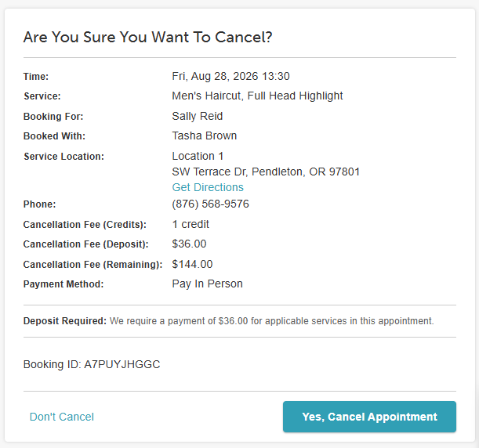This screenshot has height=448, width=479.
Task: Click the 1 credit cancellation fee value
Action: click(191, 224)
